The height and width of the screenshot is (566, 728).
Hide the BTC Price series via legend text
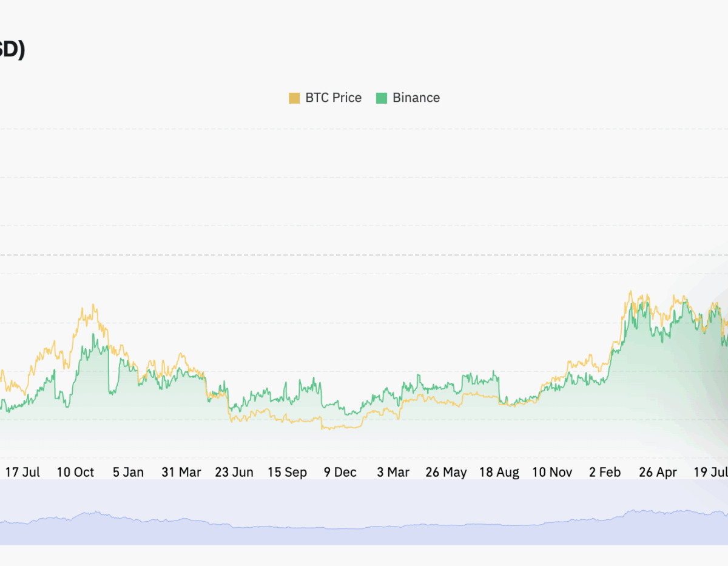[333, 98]
